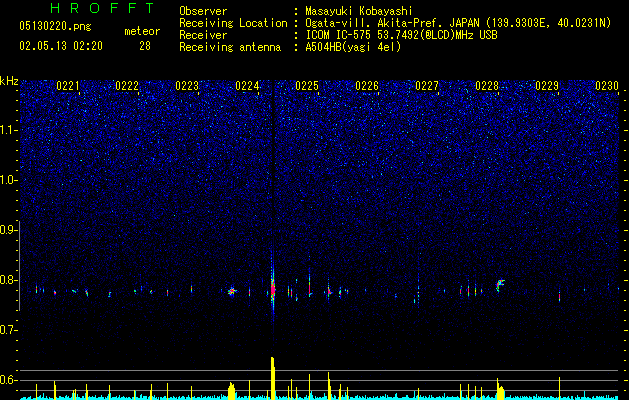
Task: Click the HROFFT title text
Action: 102,8
